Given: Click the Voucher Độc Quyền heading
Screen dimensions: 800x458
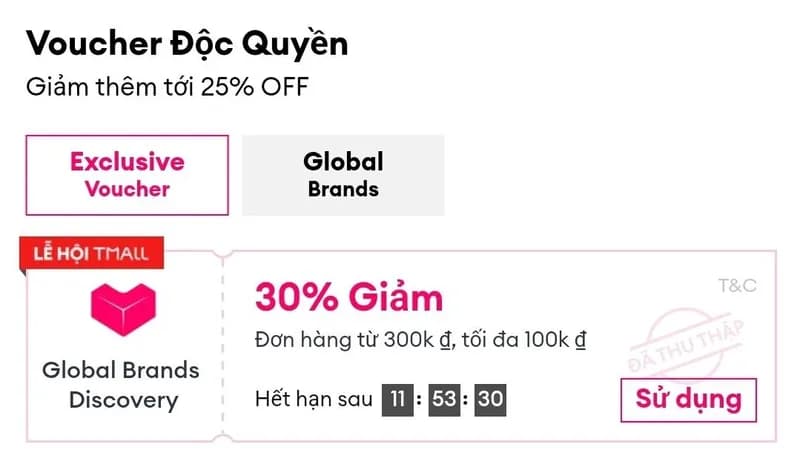Looking at the screenshot, I should (x=187, y=43).
